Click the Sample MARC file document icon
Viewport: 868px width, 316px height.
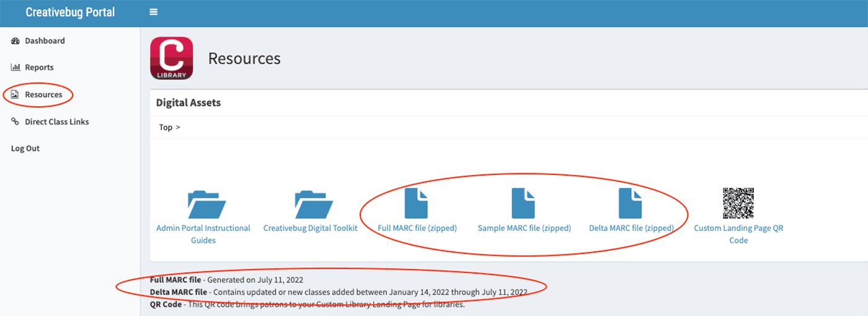click(523, 203)
